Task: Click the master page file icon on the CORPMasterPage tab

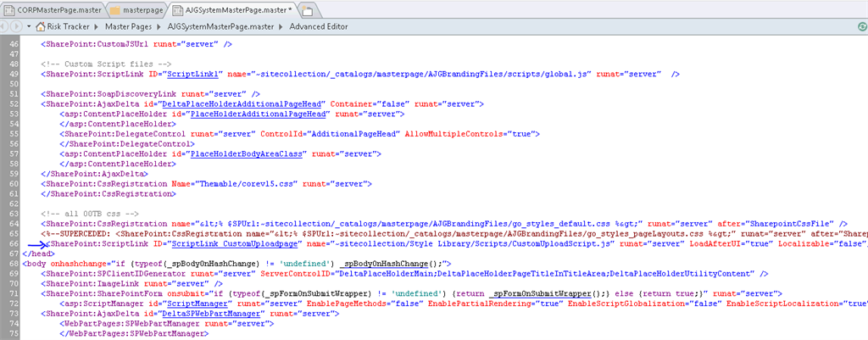Action: (10, 10)
